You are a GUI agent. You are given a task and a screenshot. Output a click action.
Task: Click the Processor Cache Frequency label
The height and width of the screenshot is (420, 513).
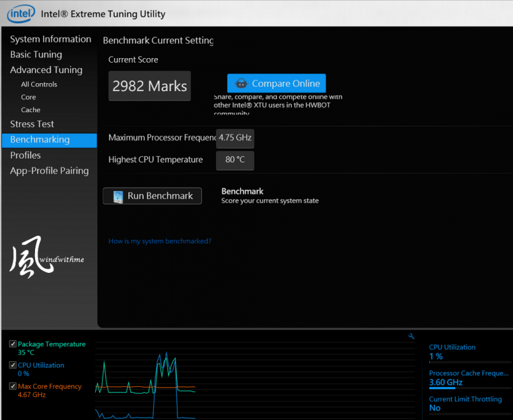point(468,373)
